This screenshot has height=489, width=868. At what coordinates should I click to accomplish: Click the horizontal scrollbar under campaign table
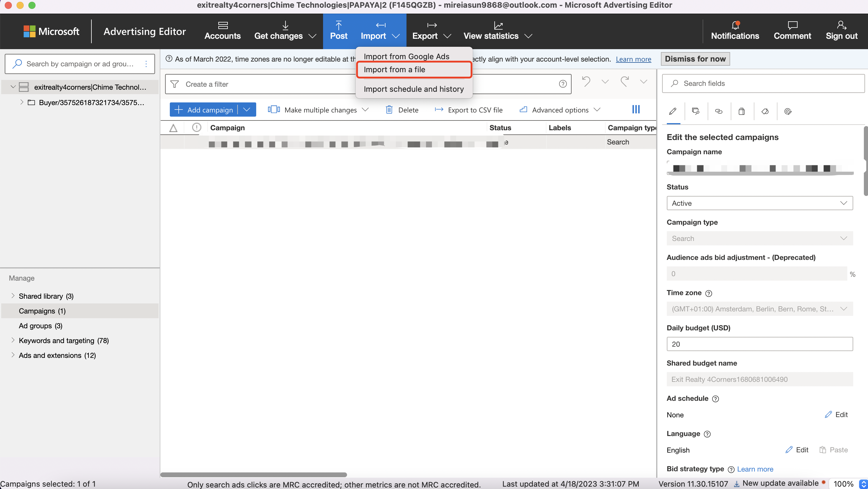(x=254, y=474)
